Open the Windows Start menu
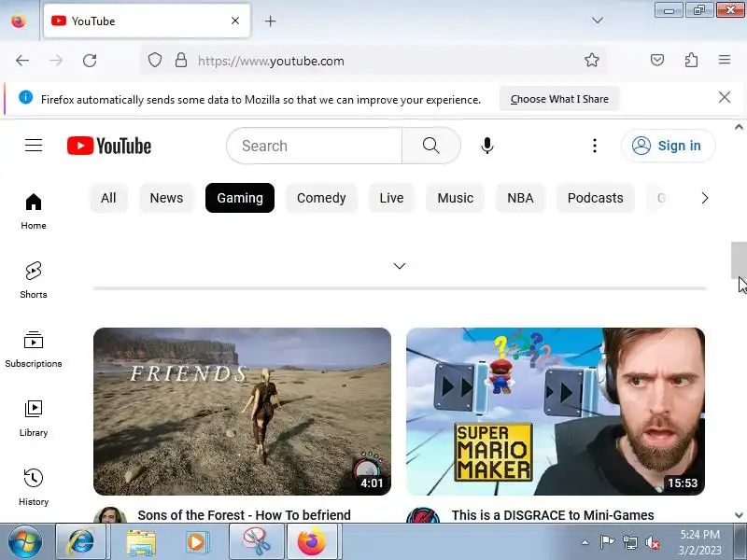747x560 pixels. pos(24,542)
